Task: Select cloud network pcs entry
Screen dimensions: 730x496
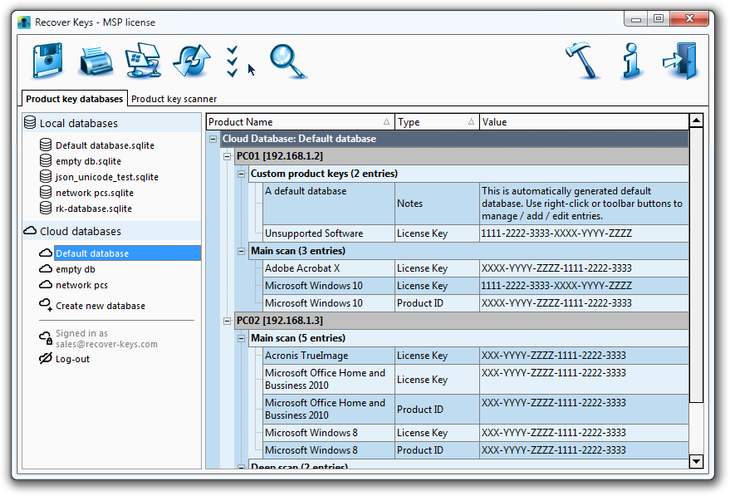Action: (81, 285)
